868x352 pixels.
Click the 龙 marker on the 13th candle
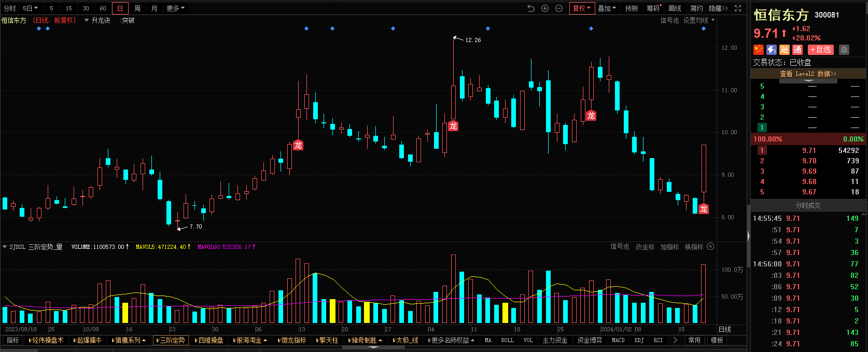pyautogui.click(x=298, y=145)
